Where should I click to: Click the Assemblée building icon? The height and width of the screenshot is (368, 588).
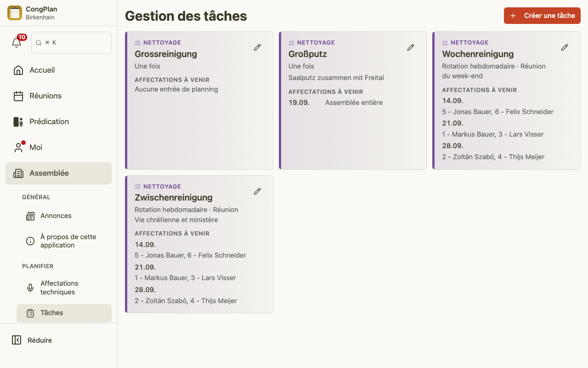click(x=18, y=173)
